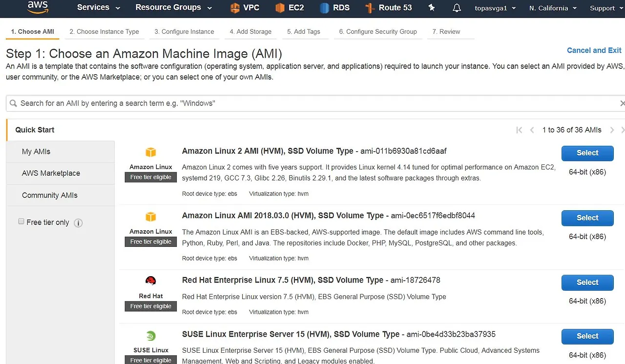Open the My AMIs category
The width and height of the screenshot is (625, 364).
point(61,152)
